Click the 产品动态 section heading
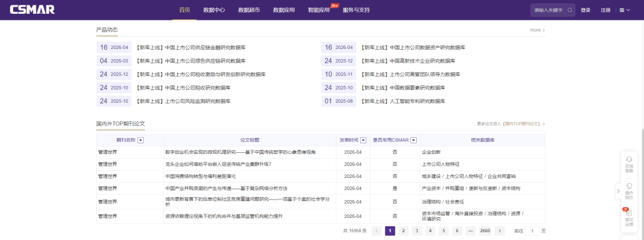 (107, 30)
